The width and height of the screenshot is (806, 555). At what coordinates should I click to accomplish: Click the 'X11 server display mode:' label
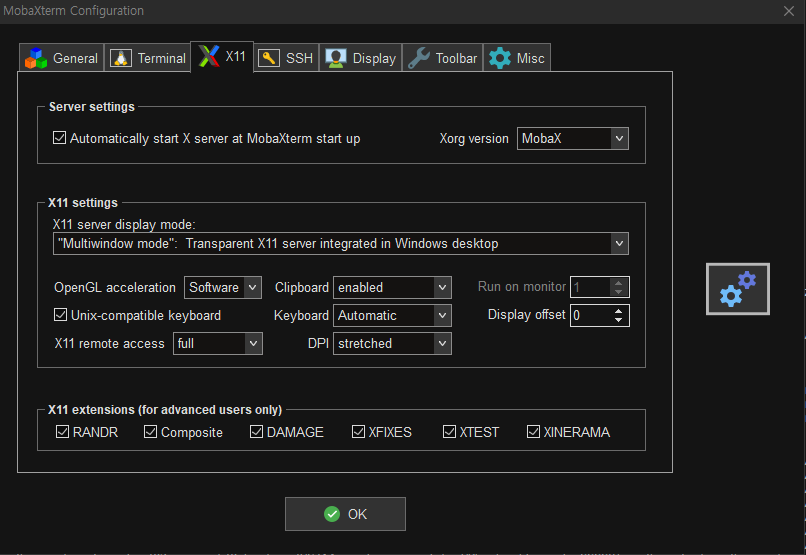click(124, 225)
